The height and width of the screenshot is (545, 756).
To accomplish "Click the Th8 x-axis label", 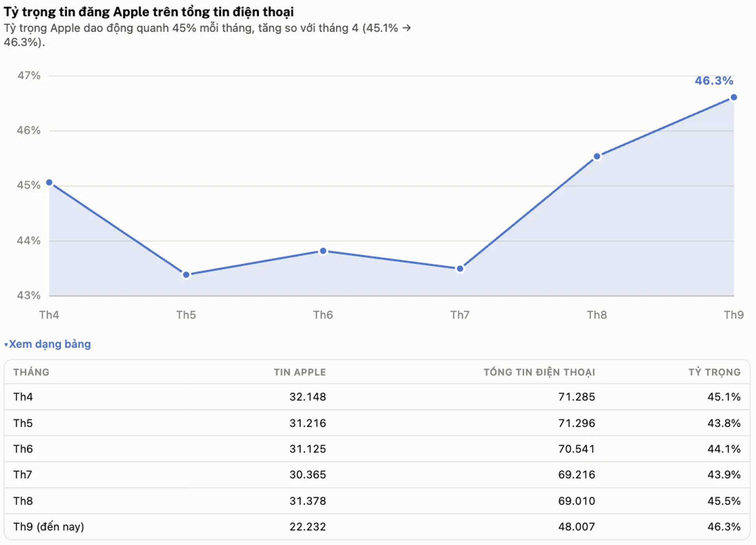I will [x=597, y=315].
